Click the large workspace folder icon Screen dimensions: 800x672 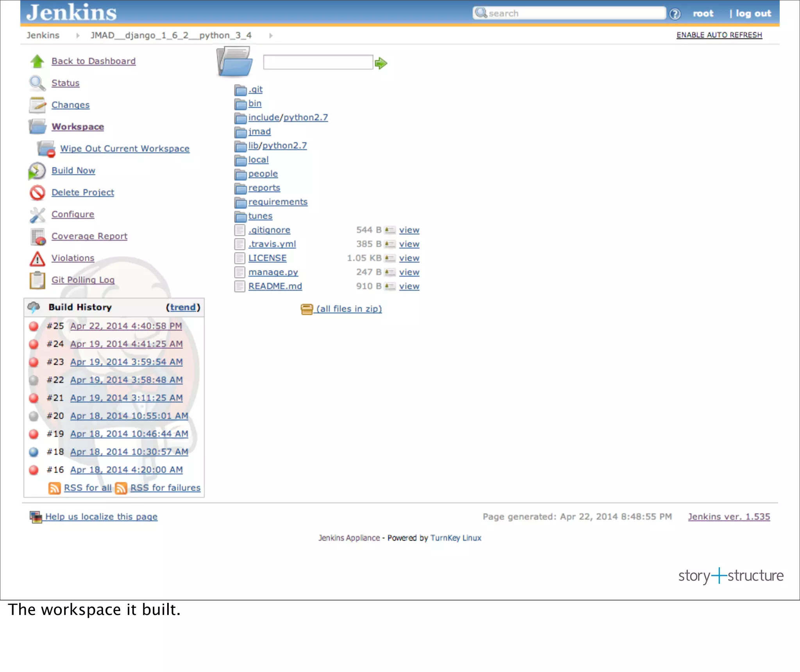point(235,61)
